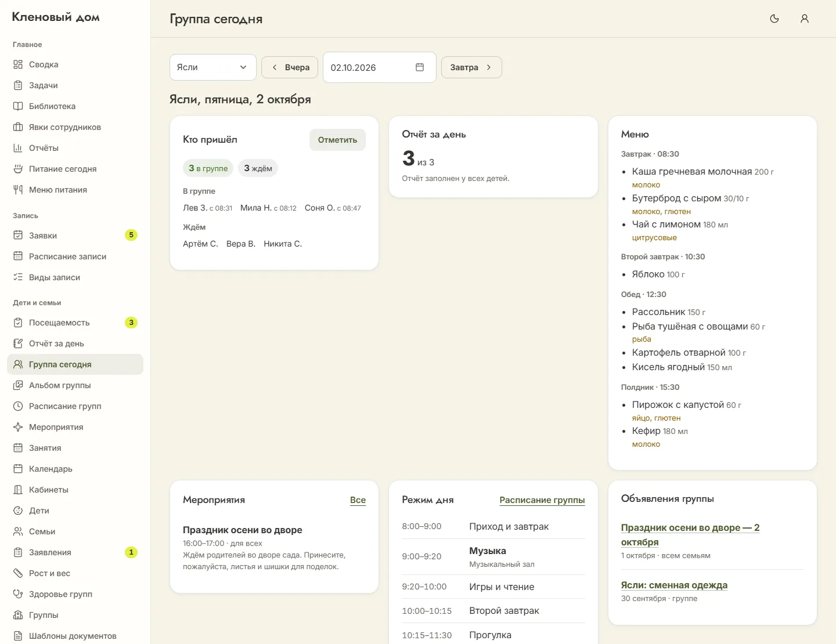836x644 pixels.
Task: Click waiting child Артём С.
Action: coord(200,244)
